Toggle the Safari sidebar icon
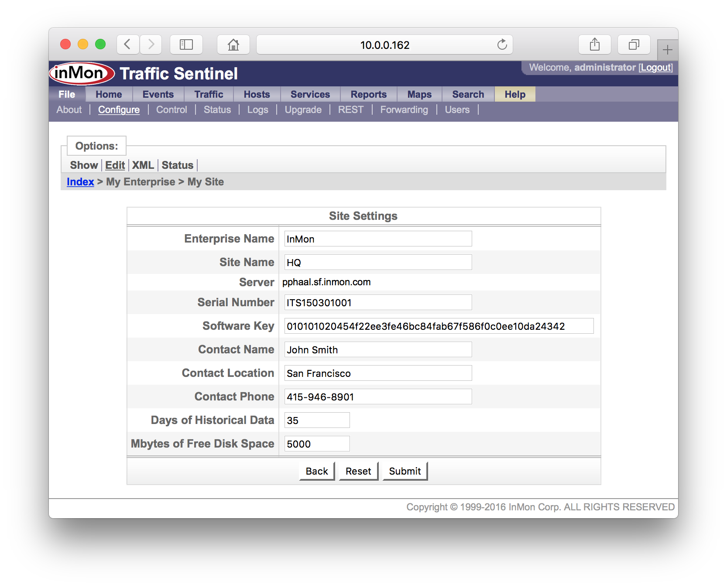Viewport: 727px width, 588px height. (x=186, y=44)
